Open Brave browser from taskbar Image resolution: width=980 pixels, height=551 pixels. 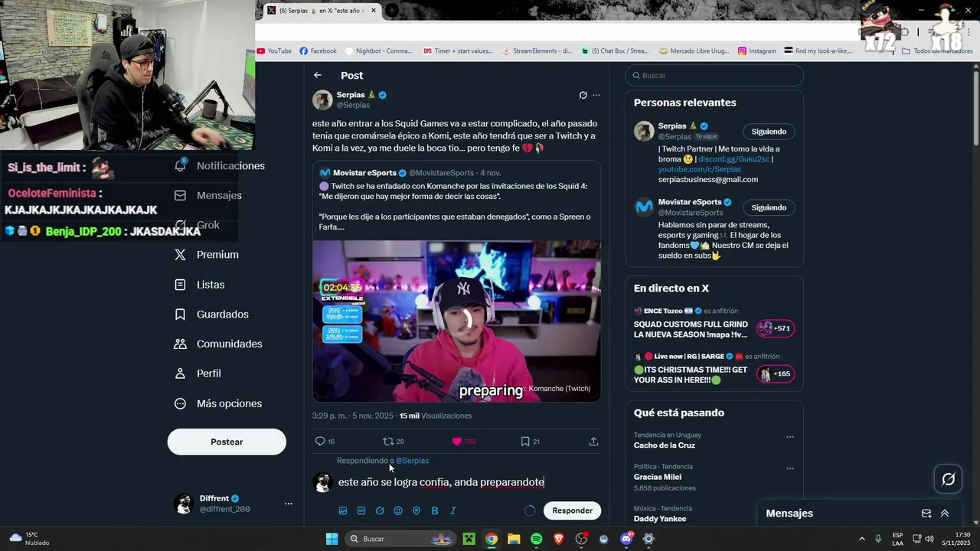pyautogui.click(x=558, y=539)
